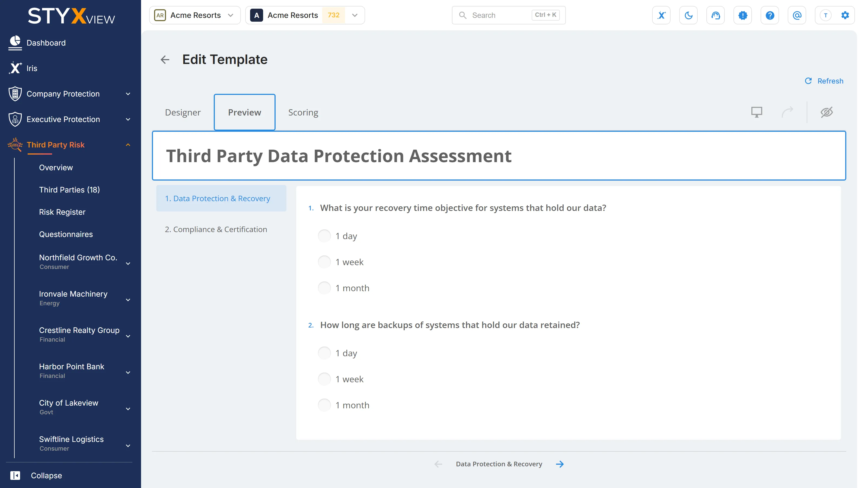Image resolution: width=868 pixels, height=488 pixels.
Task: Toggle dark mode moon icon
Action: tap(688, 15)
